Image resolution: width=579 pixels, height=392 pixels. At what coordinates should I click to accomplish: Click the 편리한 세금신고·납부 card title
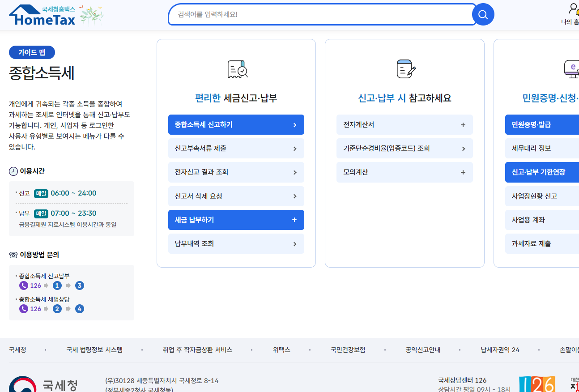pyautogui.click(x=236, y=98)
